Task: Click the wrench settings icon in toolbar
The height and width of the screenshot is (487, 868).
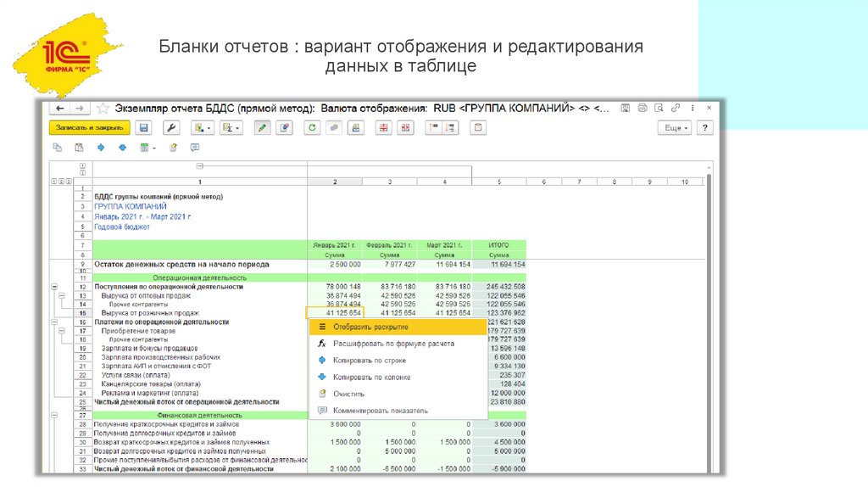Action: tap(170, 128)
